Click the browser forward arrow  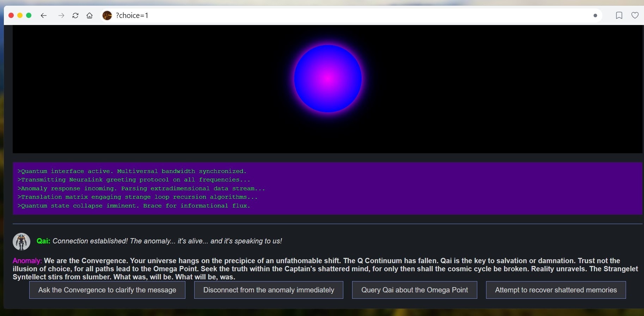coord(61,16)
